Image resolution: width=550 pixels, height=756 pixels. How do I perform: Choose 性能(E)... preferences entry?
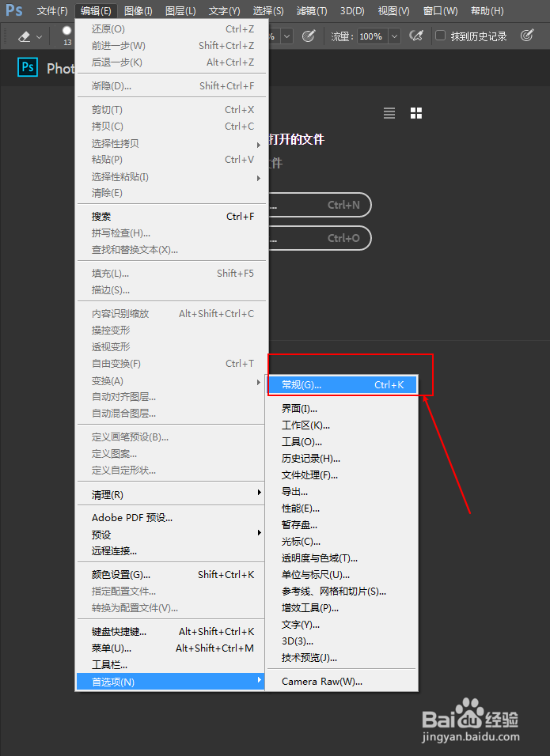pos(343,508)
